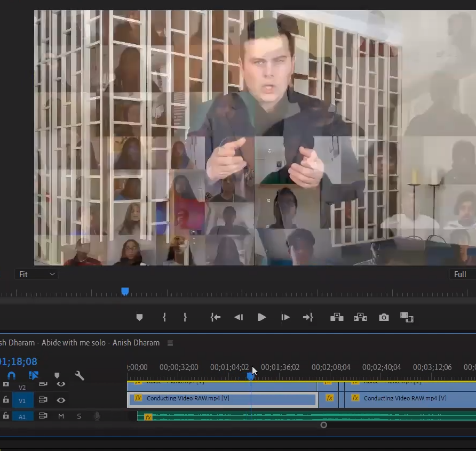Select the short fx clip between the V1 clips
This screenshot has width=476, height=451.
[x=329, y=399]
